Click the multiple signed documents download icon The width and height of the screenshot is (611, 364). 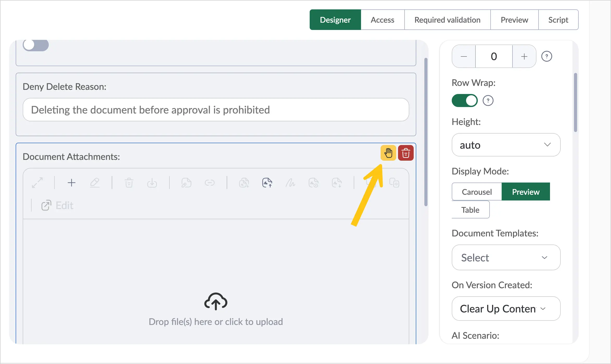(x=244, y=183)
